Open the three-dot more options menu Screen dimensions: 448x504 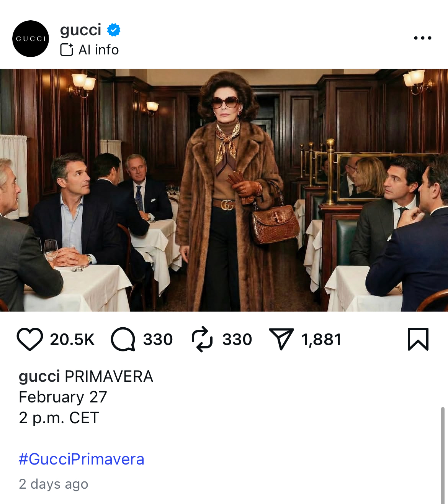(423, 38)
